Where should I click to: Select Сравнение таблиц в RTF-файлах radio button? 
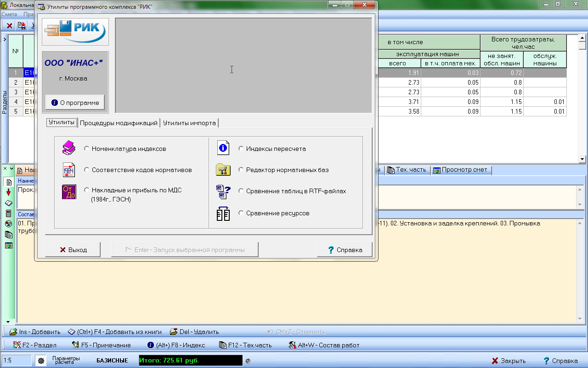pyautogui.click(x=241, y=191)
